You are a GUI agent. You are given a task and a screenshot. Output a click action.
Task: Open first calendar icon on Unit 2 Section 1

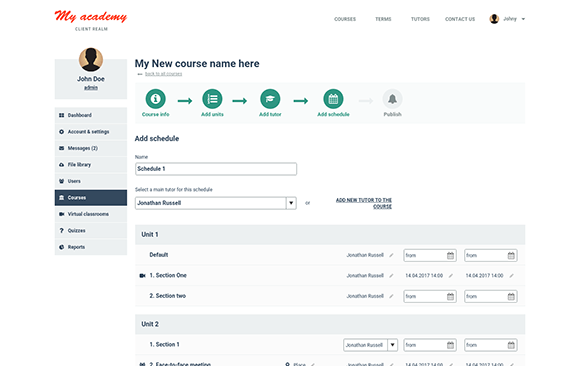(x=450, y=345)
